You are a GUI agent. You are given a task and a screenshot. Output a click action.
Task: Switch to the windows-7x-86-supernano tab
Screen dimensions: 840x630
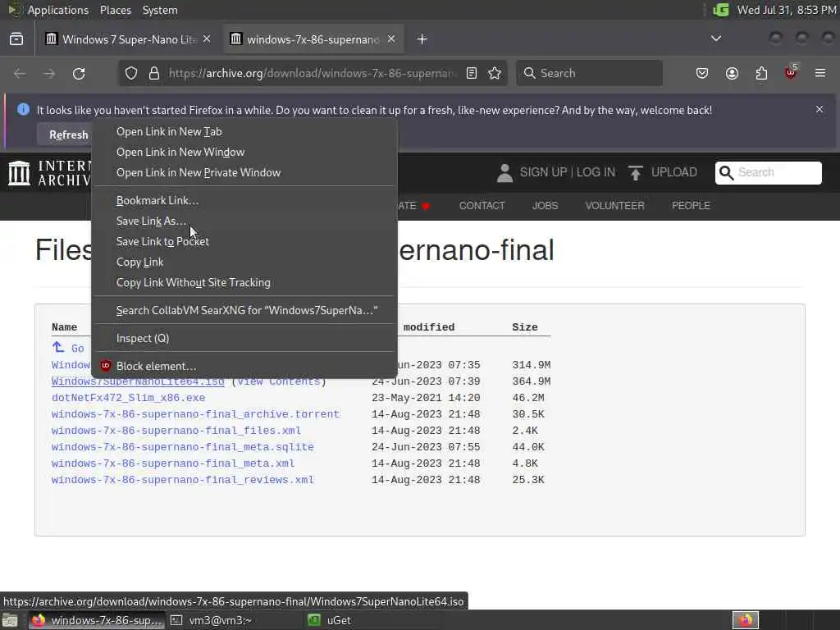(x=313, y=39)
